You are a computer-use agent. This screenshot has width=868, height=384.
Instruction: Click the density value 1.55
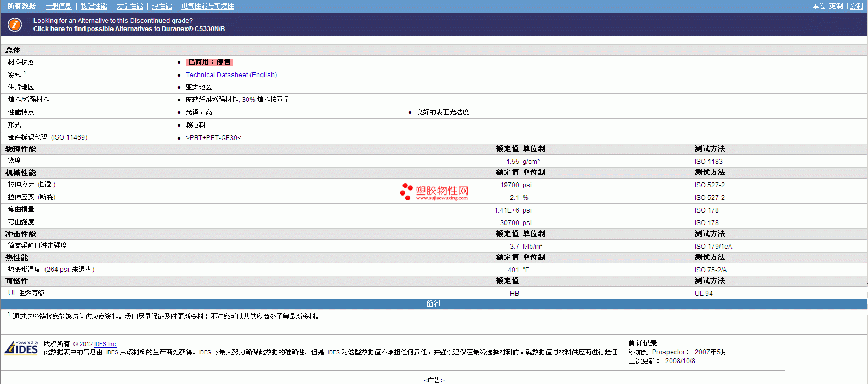coord(513,162)
